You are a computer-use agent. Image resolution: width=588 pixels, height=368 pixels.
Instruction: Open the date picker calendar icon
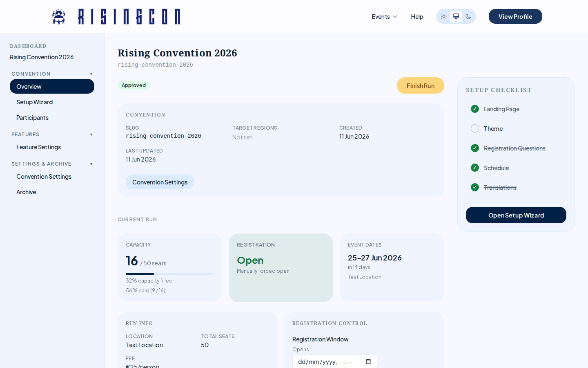[x=368, y=361]
